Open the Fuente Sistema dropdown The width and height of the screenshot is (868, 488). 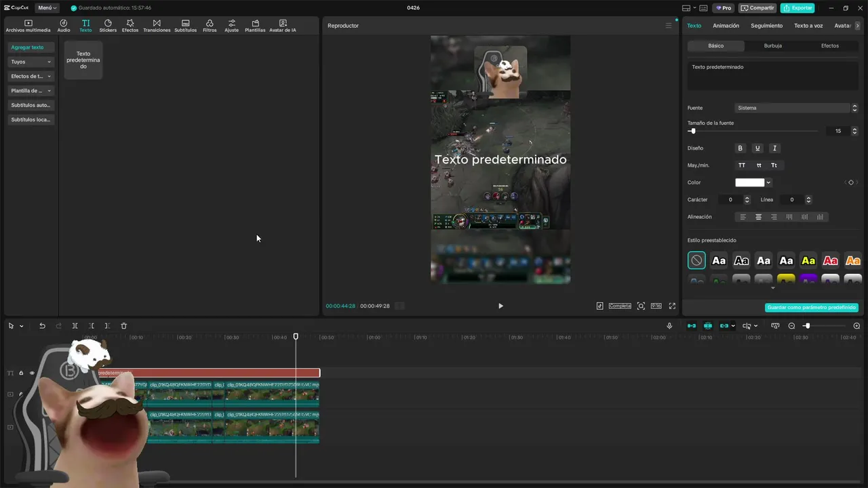797,108
